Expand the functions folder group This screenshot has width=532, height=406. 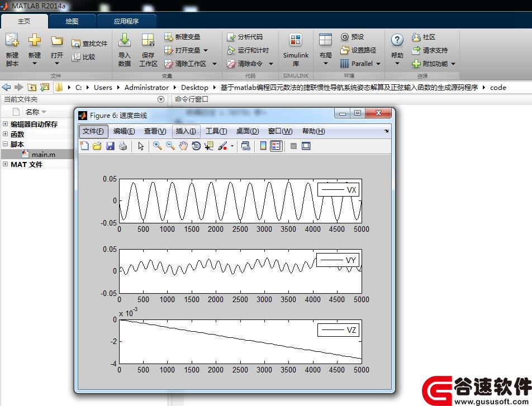(5, 134)
